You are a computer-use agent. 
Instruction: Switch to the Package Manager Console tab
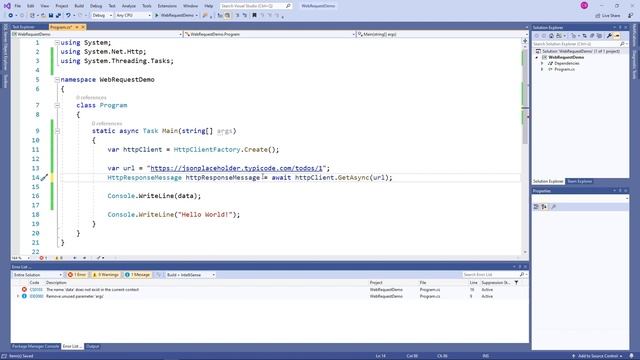pos(36,346)
